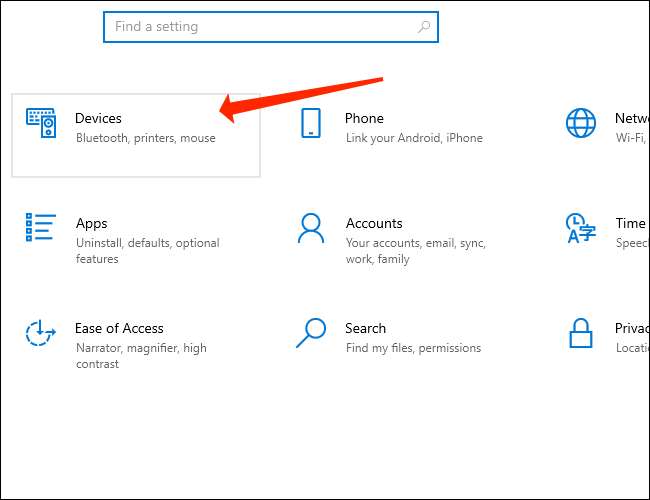Click the Apps list icon
650x500 pixels.
[x=41, y=228]
